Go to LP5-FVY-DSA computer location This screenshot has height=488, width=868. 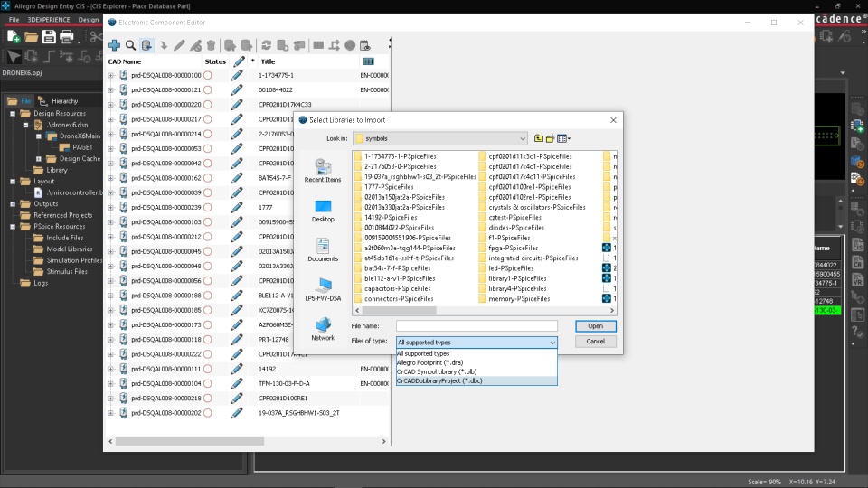pos(323,290)
